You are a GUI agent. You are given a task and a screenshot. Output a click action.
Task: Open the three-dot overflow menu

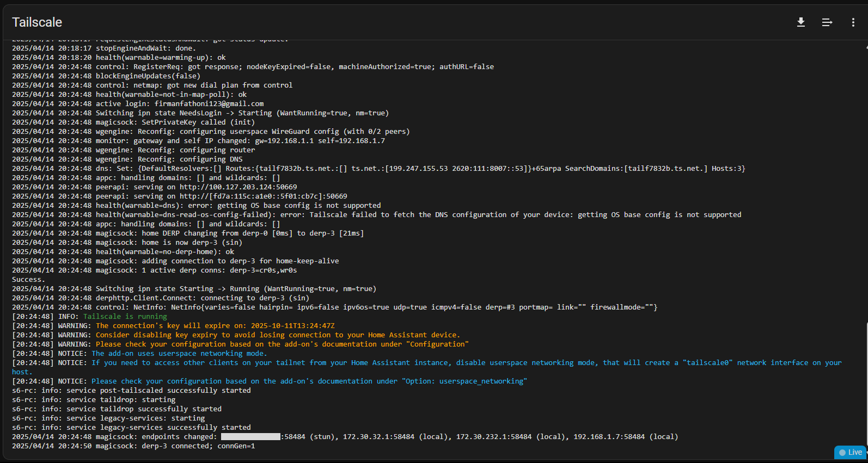pyautogui.click(x=853, y=22)
